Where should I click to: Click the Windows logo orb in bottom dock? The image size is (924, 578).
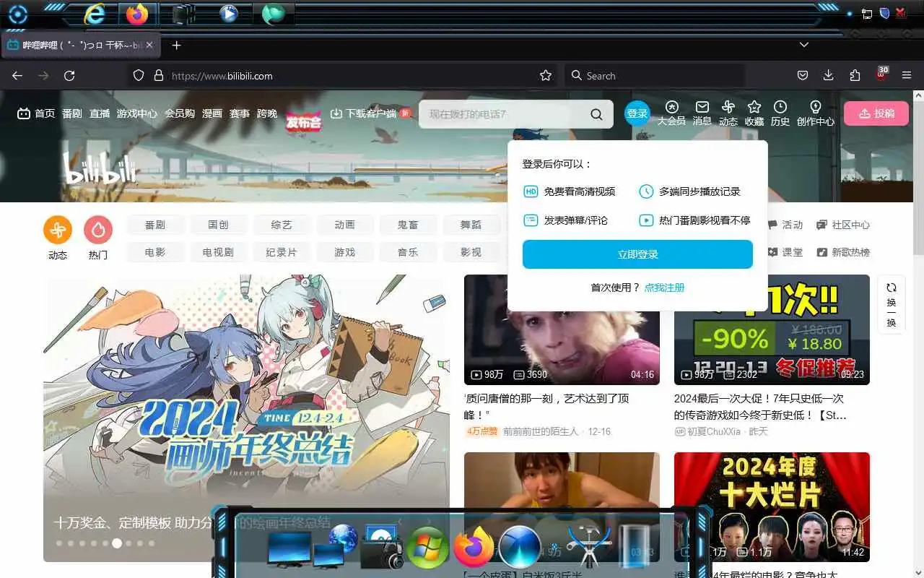point(428,547)
